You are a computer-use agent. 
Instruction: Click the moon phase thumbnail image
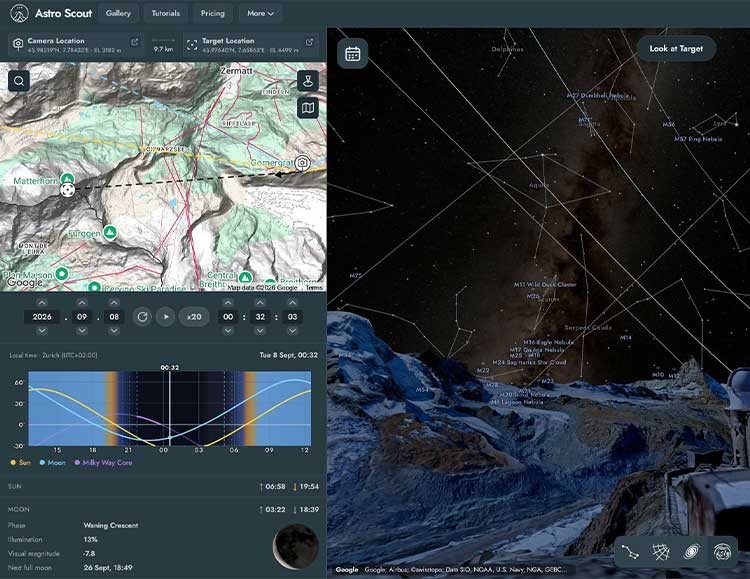pos(296,547)
